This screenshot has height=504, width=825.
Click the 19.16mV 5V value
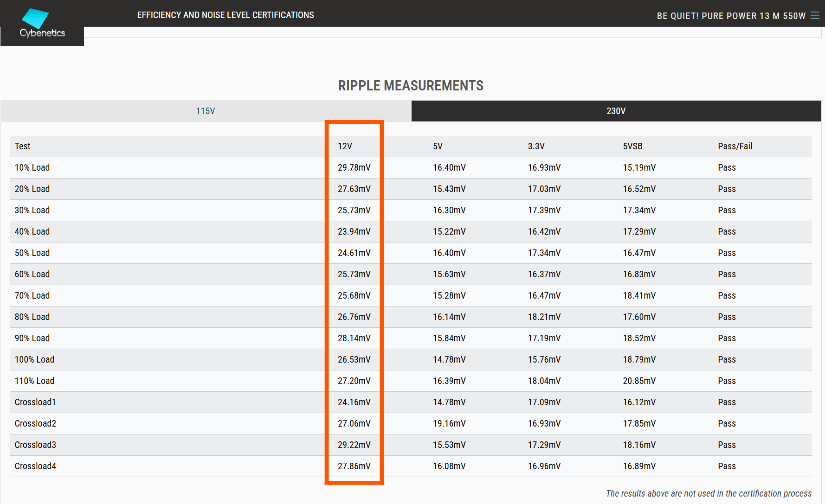pyautogui.click(x=449, y=423)
